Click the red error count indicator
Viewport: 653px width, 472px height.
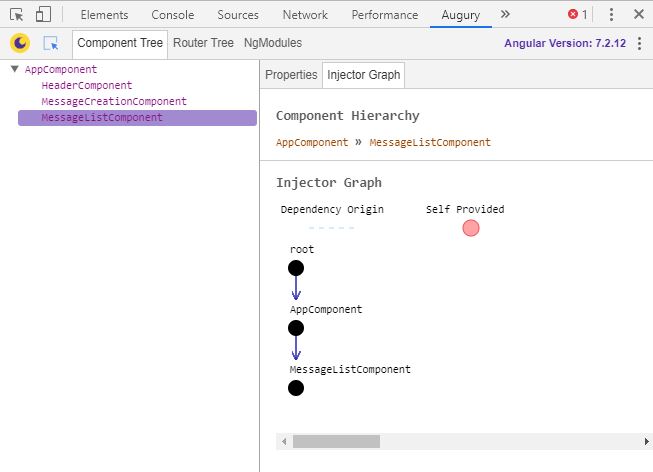tap(577, 15)
